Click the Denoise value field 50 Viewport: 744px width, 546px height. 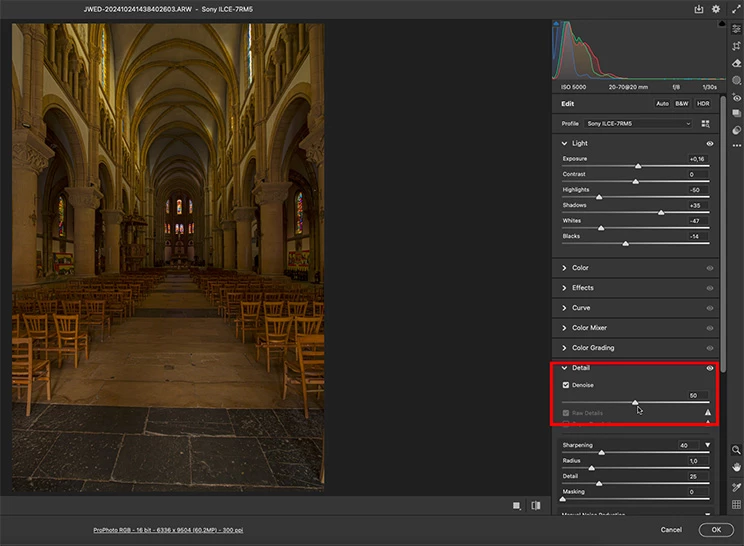click(698, 395)
